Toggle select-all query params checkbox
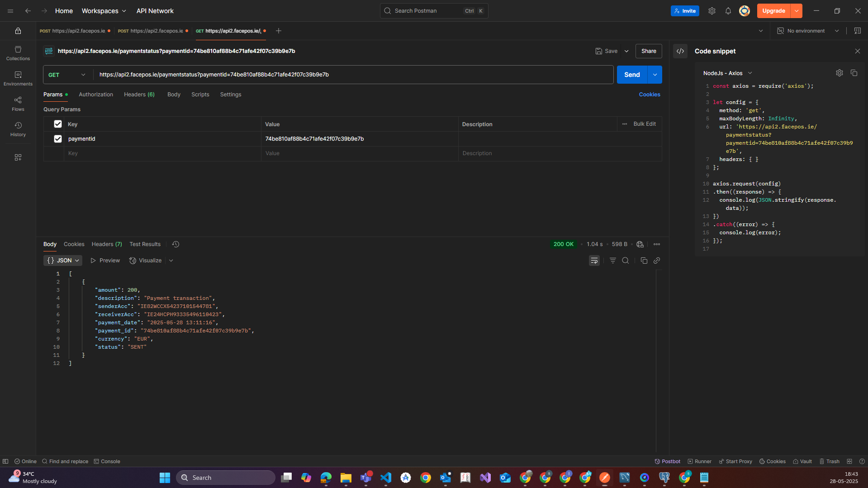Image resolution: width=868 pixels, height=488 pixels. [58, 124]
